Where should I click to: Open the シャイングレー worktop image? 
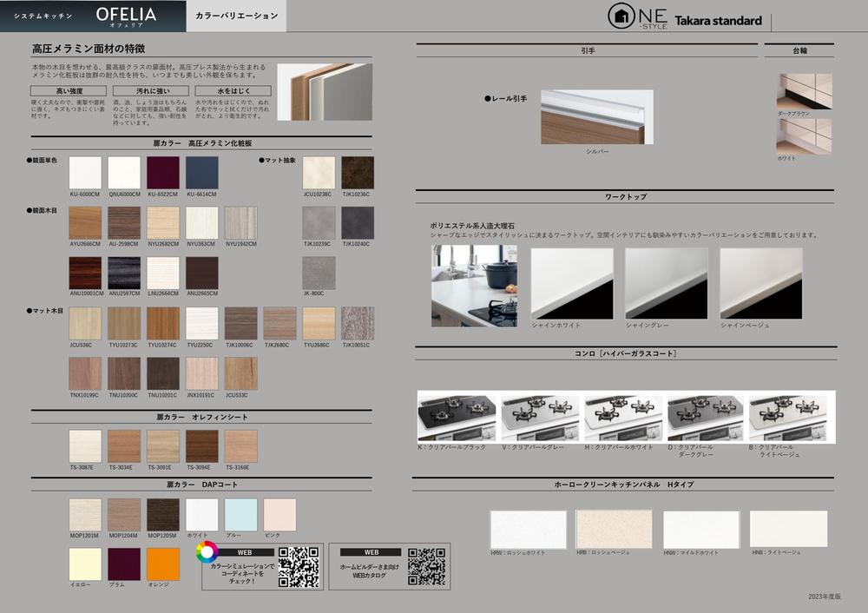tap(667, 284)
